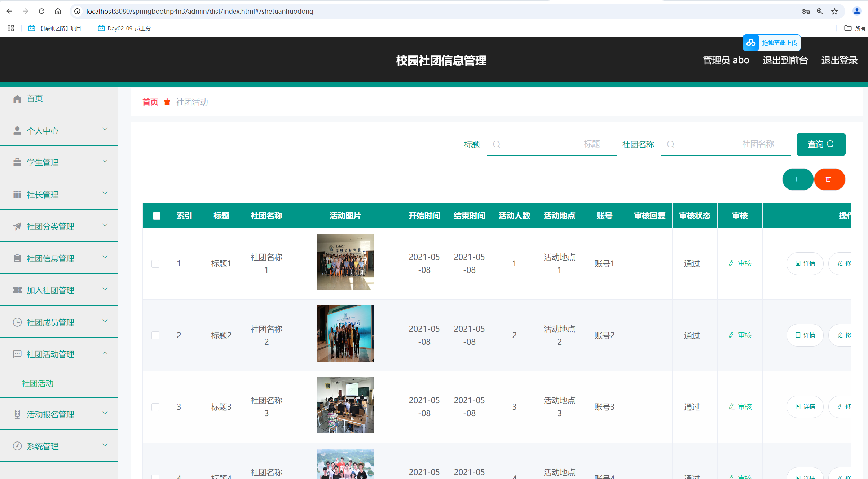The width and height of the screenshot is (868, 479).
Task: Select the 首页 home icon in sidebar
Action: click(x=17, y=98)
